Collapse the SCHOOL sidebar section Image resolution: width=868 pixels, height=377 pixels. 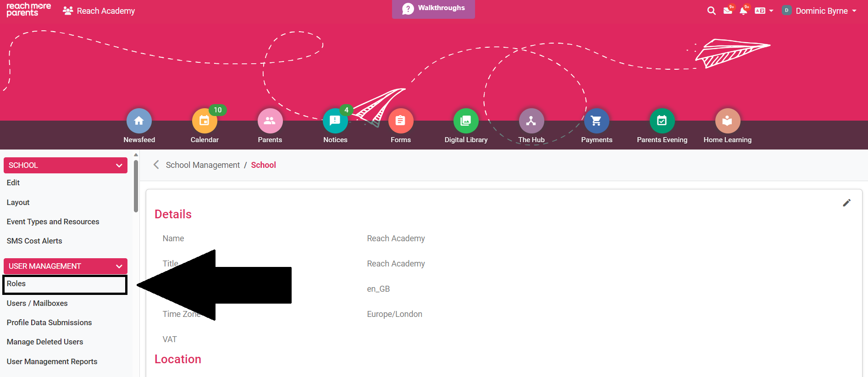point(66,165)
